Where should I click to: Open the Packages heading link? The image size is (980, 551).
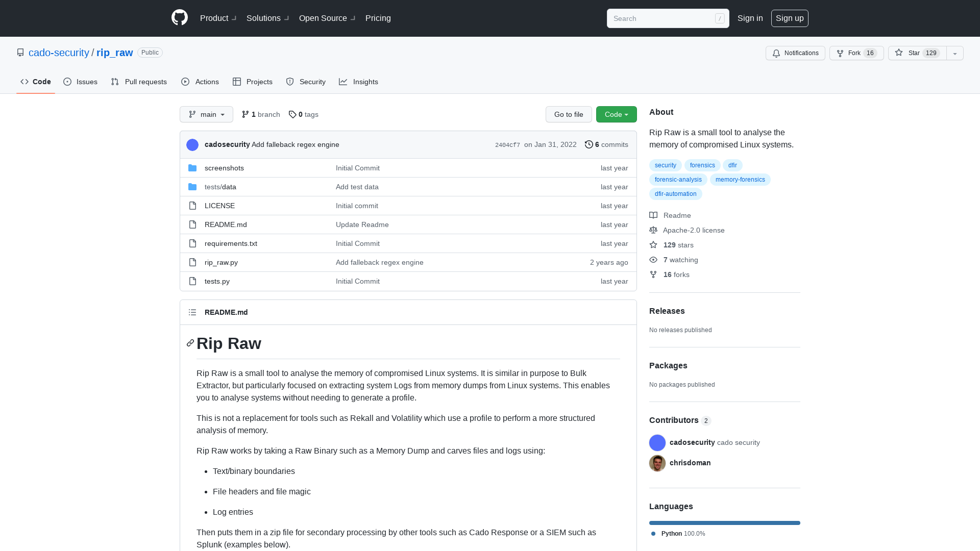pos(668,365)
